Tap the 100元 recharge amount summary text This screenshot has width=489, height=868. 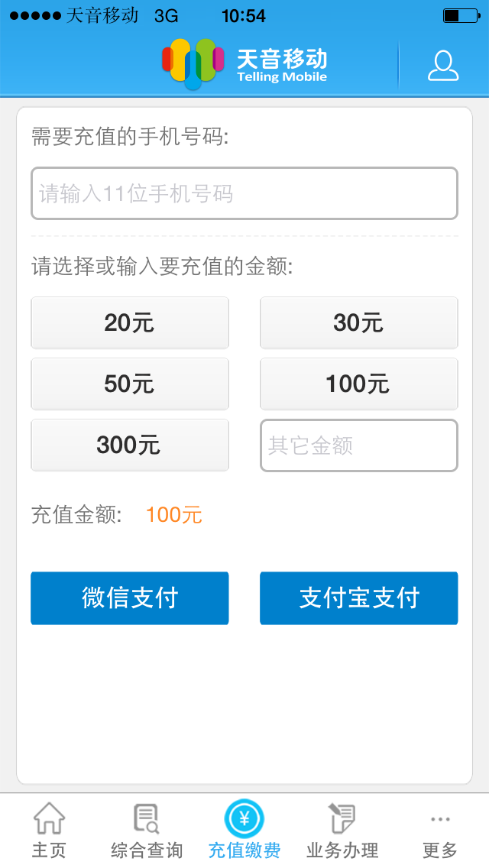(173, 516)
